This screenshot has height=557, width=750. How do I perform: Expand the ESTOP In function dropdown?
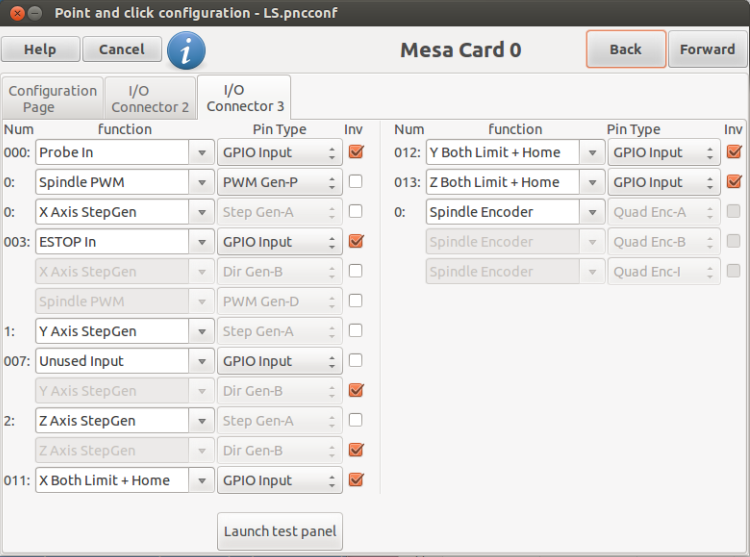point(202,242)
